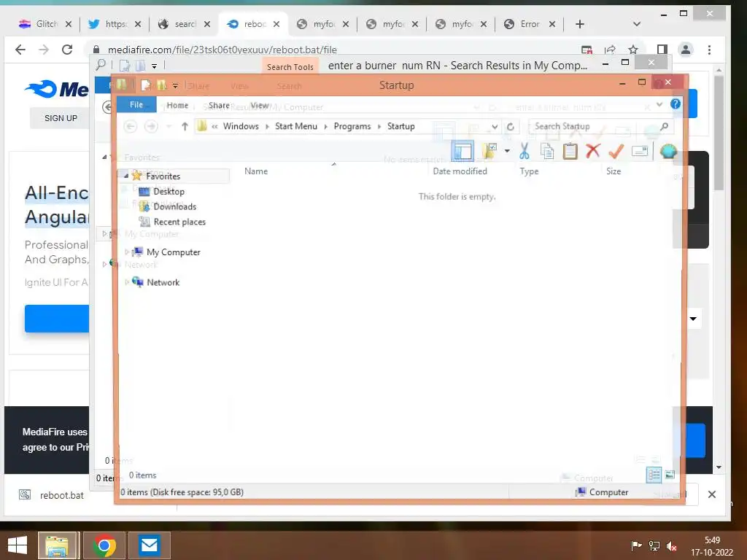Open folder options icon in Startup toolbar
Screen dimensions: 747x560
tap(489, 151)
